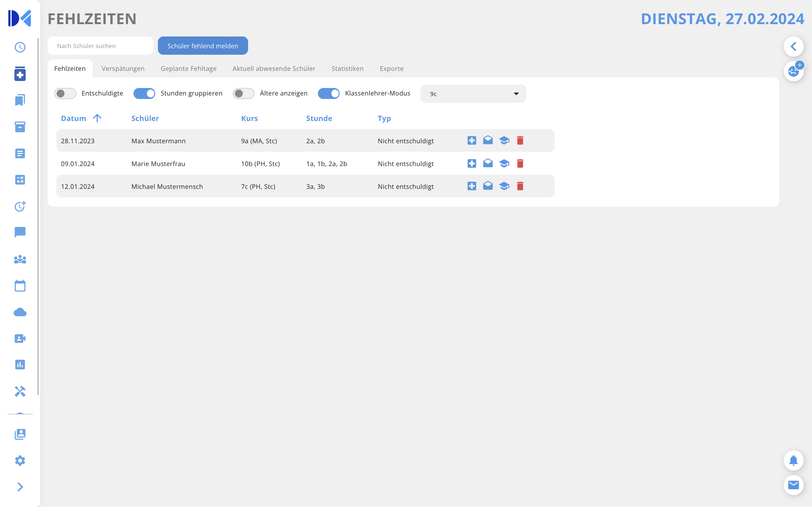Click the Schüler fehlend melden button
This screenshot has width=812, height=507.
pyautogui.click(x=203, y=46)
